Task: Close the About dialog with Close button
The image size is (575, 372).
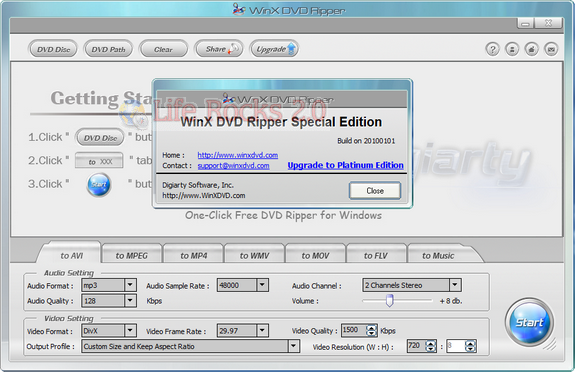Action: point(375,191)
